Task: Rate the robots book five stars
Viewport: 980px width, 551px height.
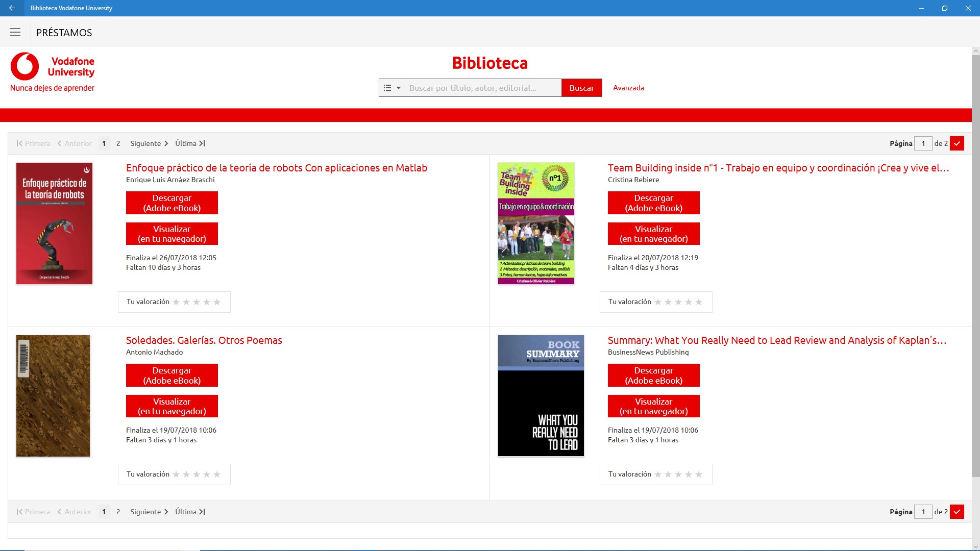Action: (x=217, y=302)
